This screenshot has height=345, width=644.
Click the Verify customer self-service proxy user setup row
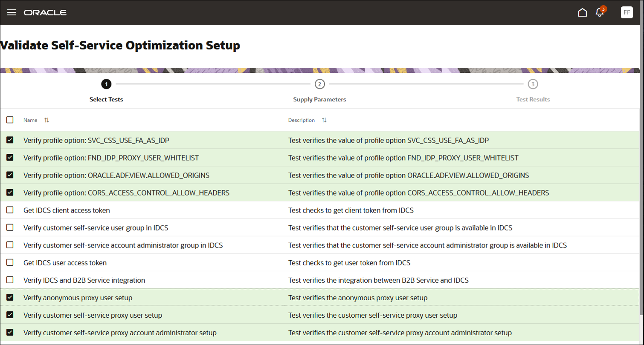[x=93, y=315]
